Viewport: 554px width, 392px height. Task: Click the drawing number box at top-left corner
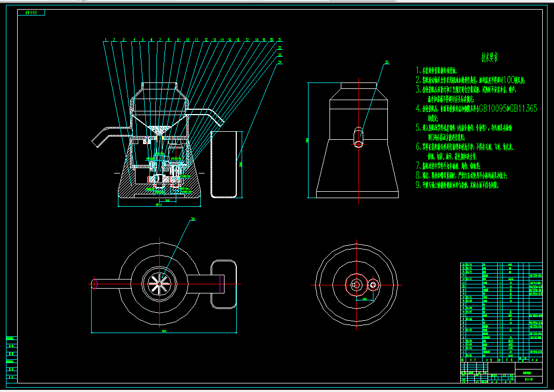31,13
